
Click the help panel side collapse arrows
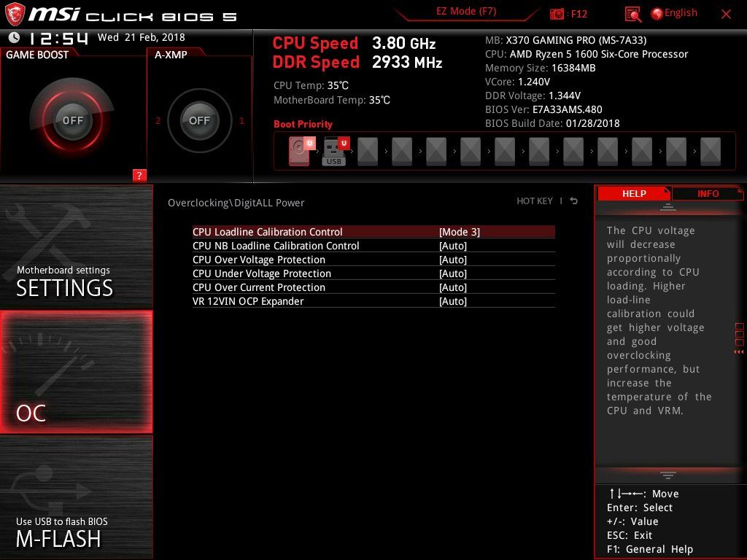[x=739, y=352]
